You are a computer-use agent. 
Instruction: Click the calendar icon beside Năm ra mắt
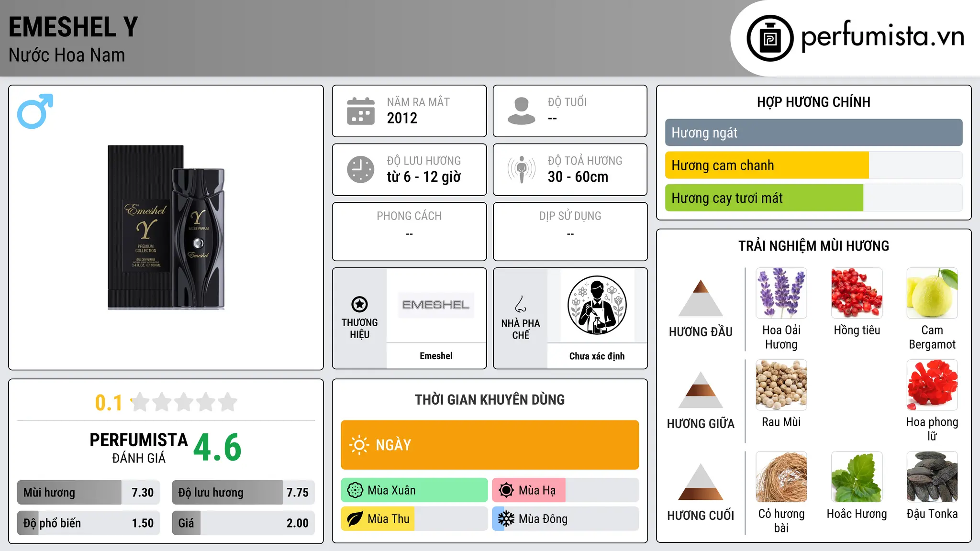tap(361, 111)
